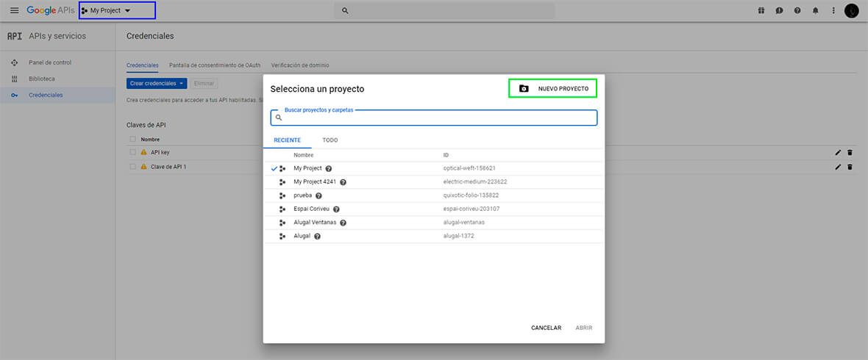This screenshot has height=360, width=868.
Task: Open Biblioteca in sidebar
Action: [x=57, y=79]
